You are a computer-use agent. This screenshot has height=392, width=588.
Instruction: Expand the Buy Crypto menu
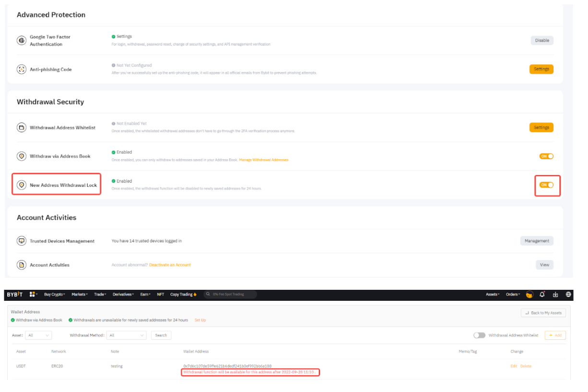pyautogui.click(x=55, y=295)
